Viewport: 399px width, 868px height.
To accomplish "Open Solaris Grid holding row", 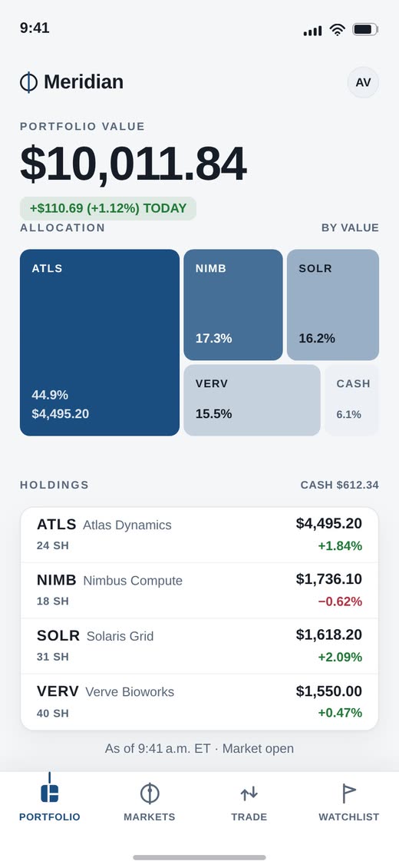I will (199, 646).
